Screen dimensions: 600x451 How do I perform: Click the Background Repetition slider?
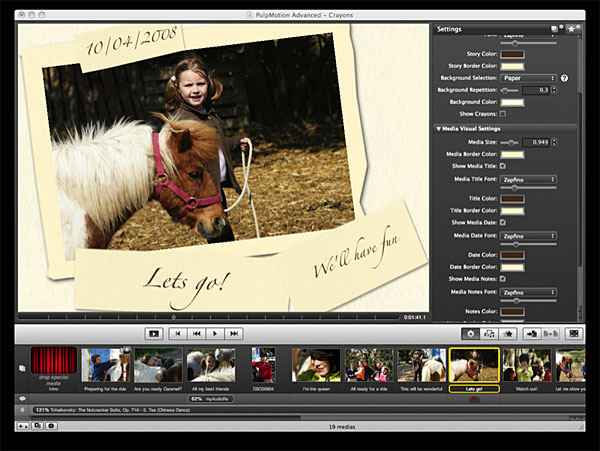[x=509, y=91]
